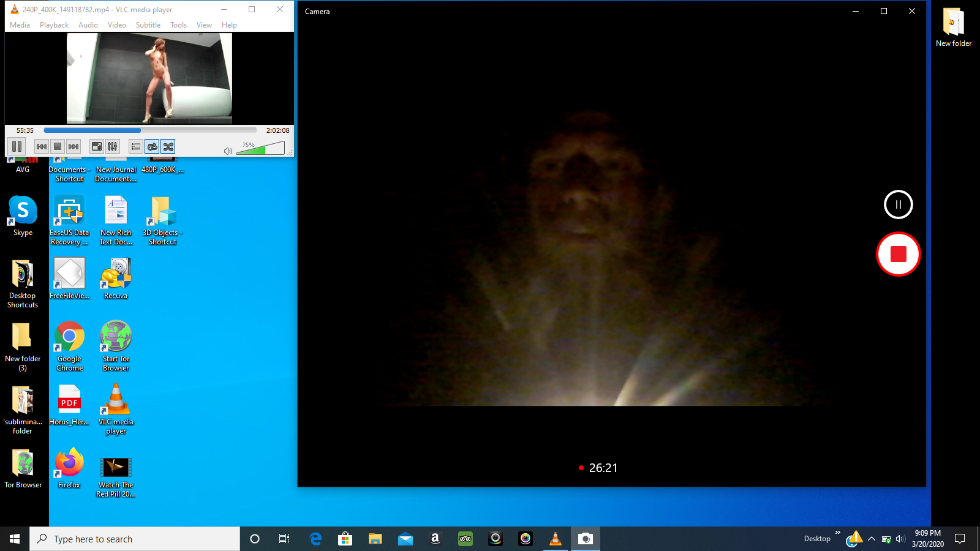Select EaseUS Data Recovery desktop icon
Viewport: 980px width, 551px height.
click(69, 220)
